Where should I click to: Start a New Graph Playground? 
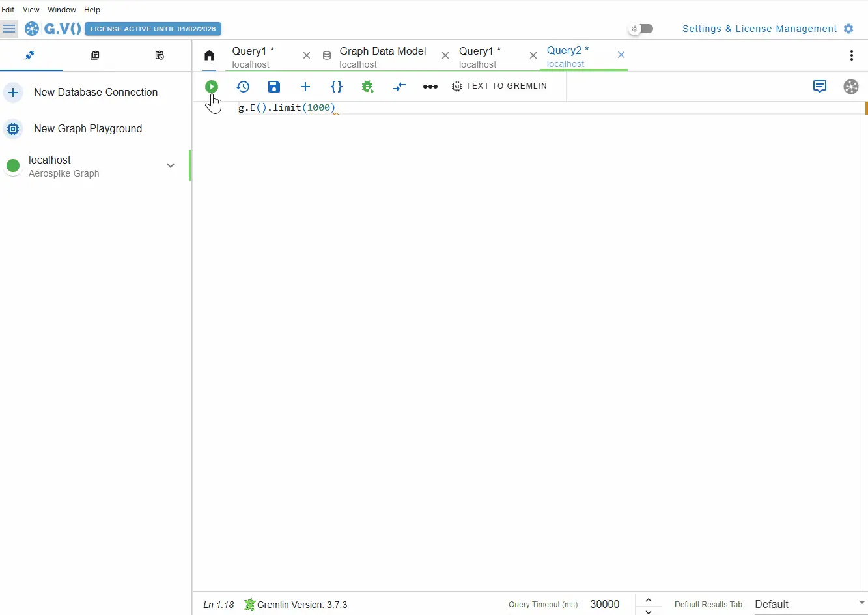click(x=88, y=129)
